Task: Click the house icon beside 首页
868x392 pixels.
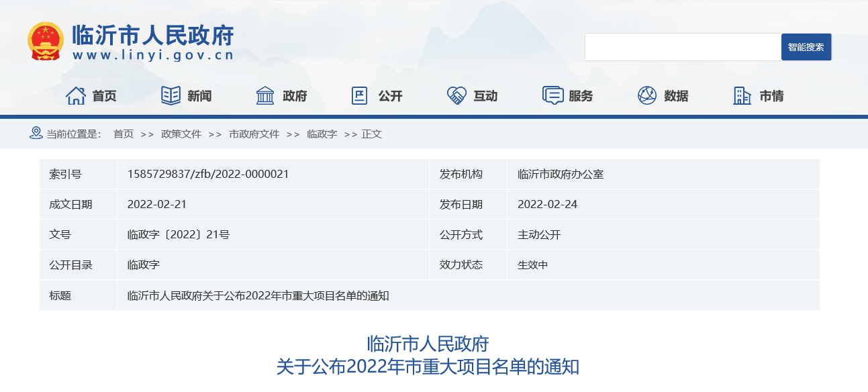Action: (76, 96)
